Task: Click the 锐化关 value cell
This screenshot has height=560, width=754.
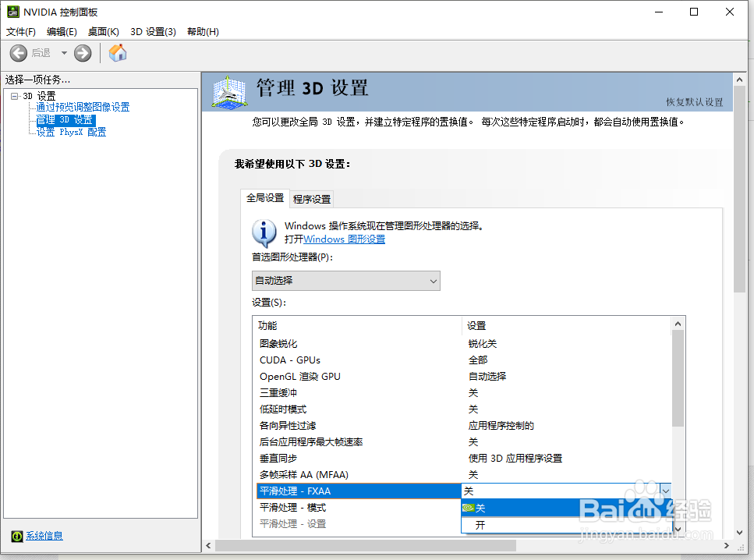Action: 483,344
